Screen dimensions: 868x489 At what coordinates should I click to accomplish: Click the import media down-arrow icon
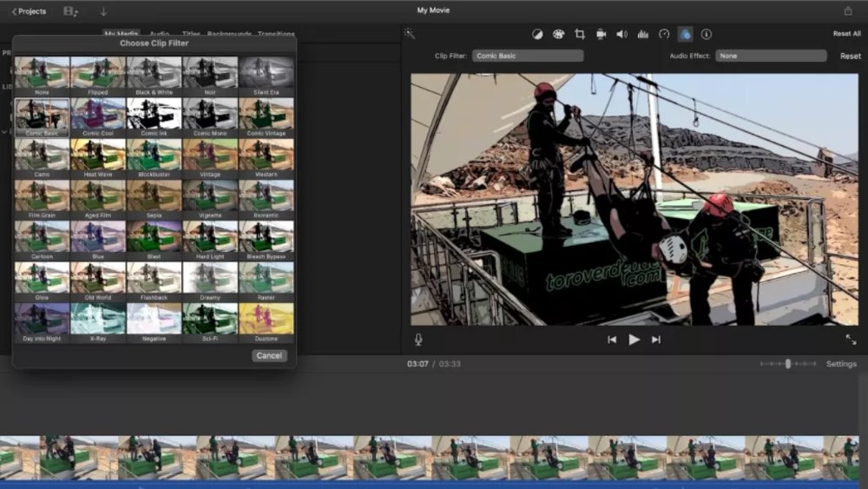tap(103, 11)
